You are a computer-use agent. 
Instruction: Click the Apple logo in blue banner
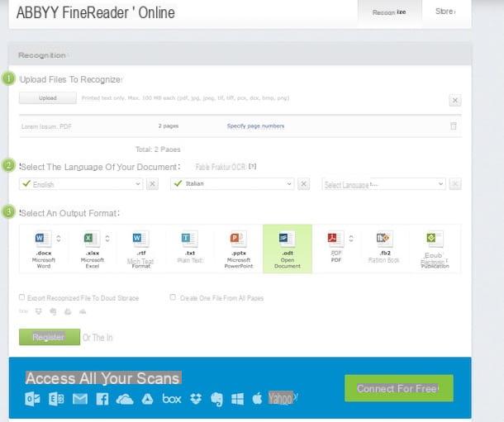pyautogui.click(x=257, y=399)
